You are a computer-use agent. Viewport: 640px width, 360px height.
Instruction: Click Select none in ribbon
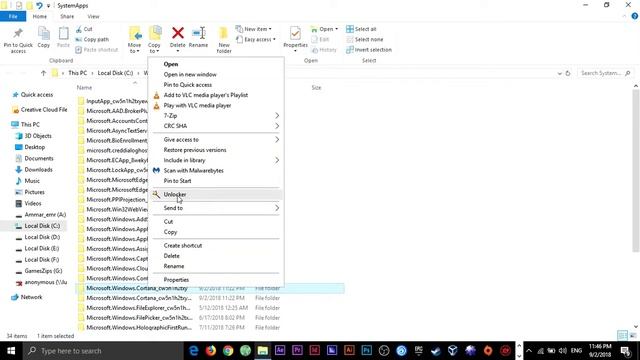tap(364, 40)
